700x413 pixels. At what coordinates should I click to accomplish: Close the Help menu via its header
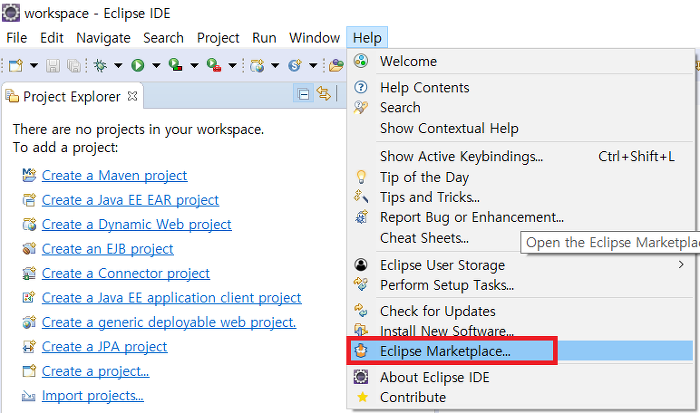(x=367, y=38)
